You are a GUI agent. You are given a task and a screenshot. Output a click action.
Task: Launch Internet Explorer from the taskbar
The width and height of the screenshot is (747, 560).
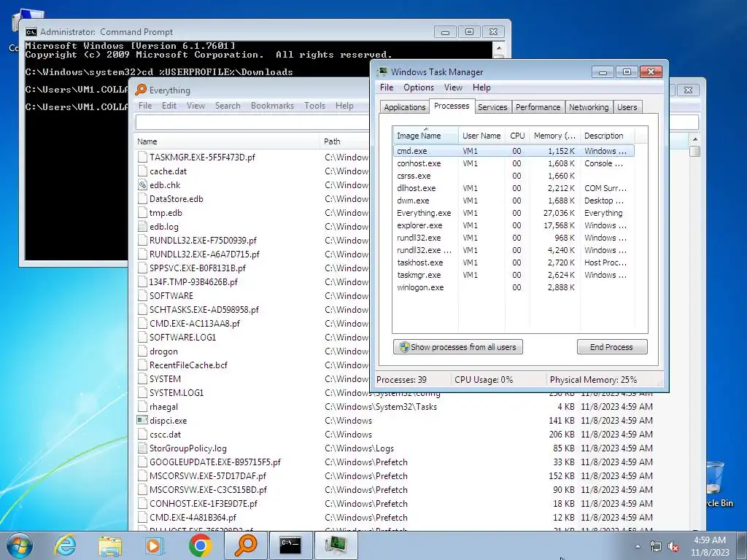tap(65, 545)
